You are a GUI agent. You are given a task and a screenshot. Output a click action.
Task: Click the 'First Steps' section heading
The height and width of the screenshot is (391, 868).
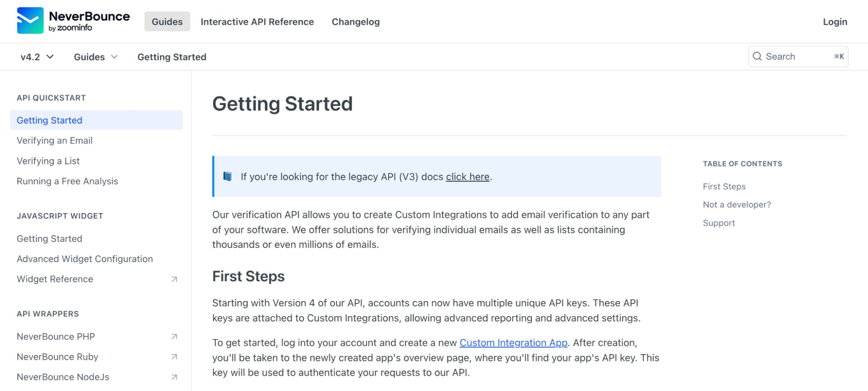pos(248,276)
